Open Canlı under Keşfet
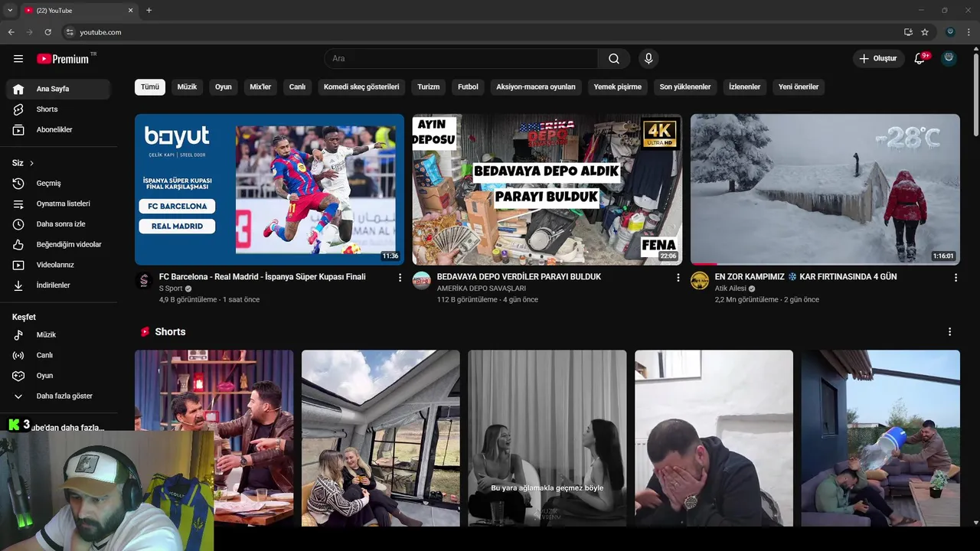 click(58, 355)
